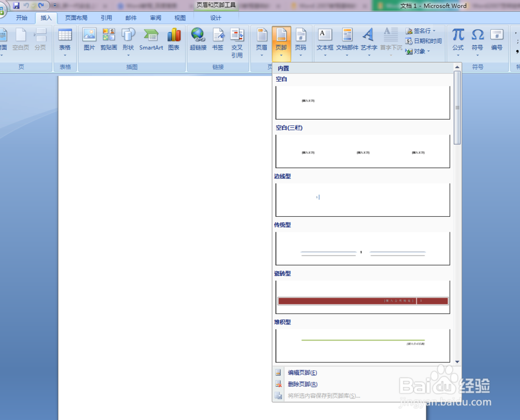The image size is (520, 420).
Task: Choose the 堆积型 footer preview
Action: pyautogui.click(x=363, y=346)
